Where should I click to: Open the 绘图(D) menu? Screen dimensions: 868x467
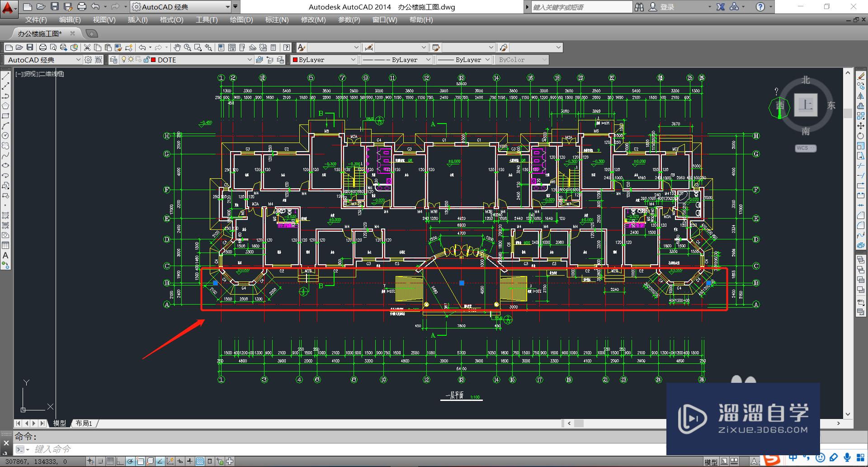pyautogui.click(x=241, y=20)
